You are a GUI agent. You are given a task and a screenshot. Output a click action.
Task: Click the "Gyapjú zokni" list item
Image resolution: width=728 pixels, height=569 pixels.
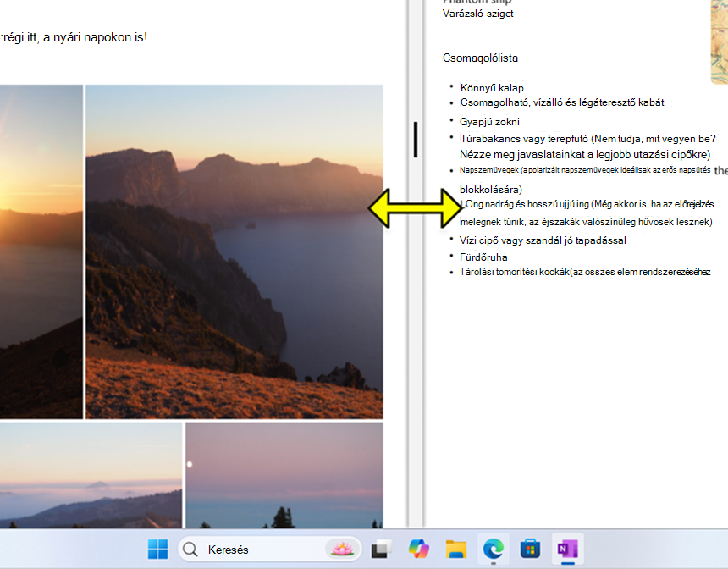click(x=489, y=122)
